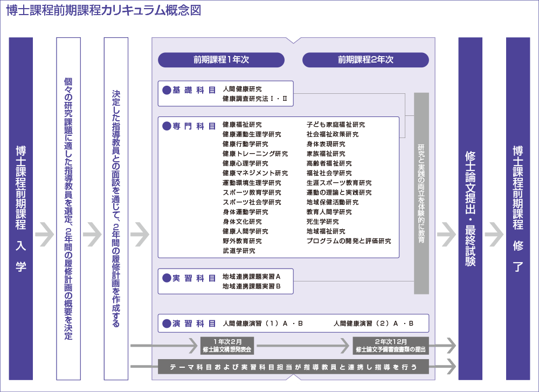Screen dimensions: 539x392
Task: Click the 博士課程前期課程 修了 purple bar
Action: point(518,208)
